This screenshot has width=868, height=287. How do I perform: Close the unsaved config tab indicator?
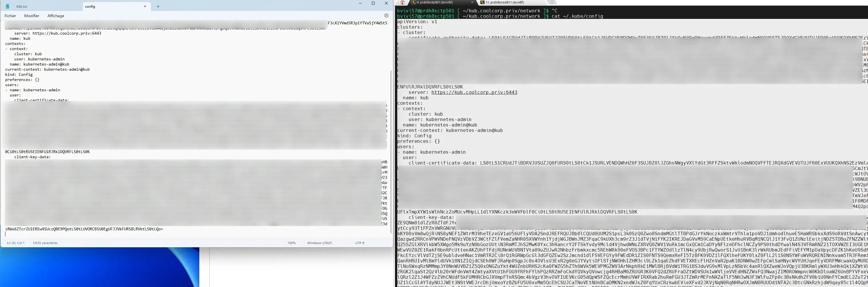[x=145, y=6]
